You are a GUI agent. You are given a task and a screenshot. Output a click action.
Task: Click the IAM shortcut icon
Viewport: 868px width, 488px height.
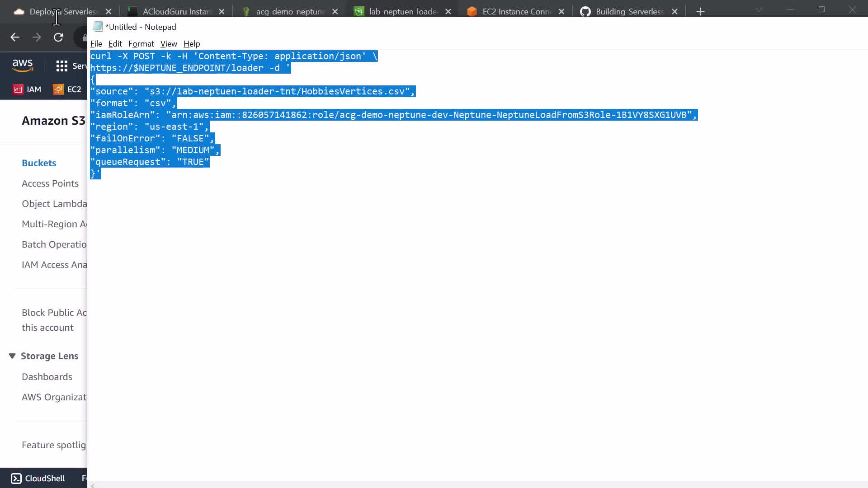pyautogui.click(x=18, y=89)
